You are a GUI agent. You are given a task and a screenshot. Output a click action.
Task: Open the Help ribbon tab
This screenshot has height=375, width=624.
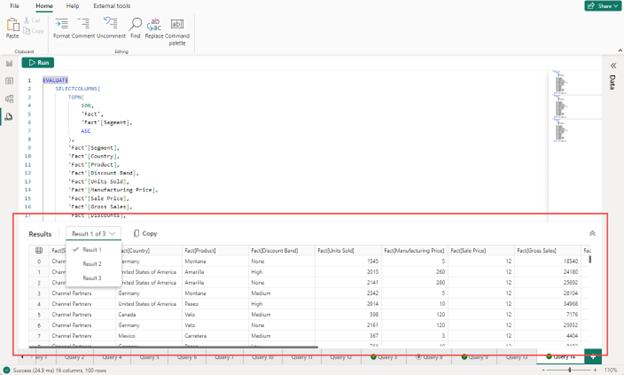[72, 6]
